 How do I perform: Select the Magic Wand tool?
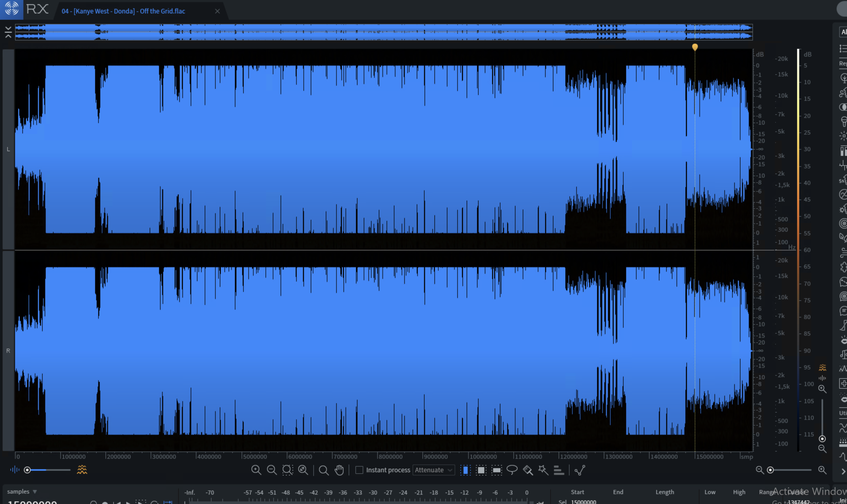[x=543, y=470]
